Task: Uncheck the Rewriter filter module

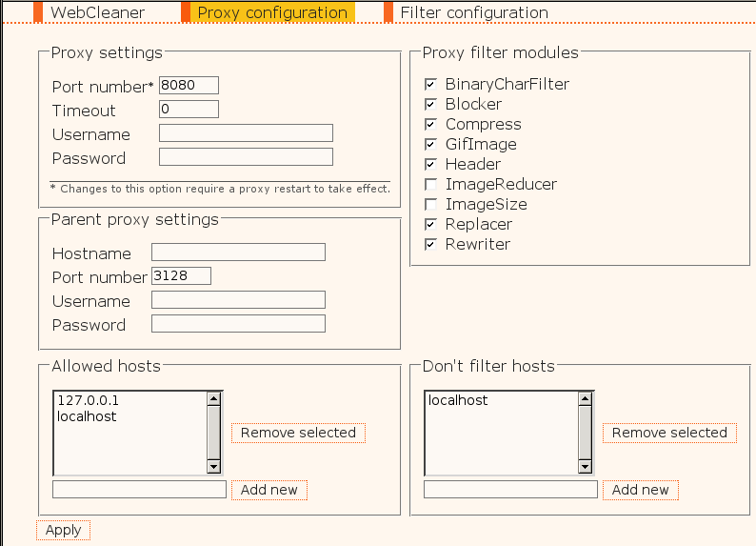Action: coord(431,245)
